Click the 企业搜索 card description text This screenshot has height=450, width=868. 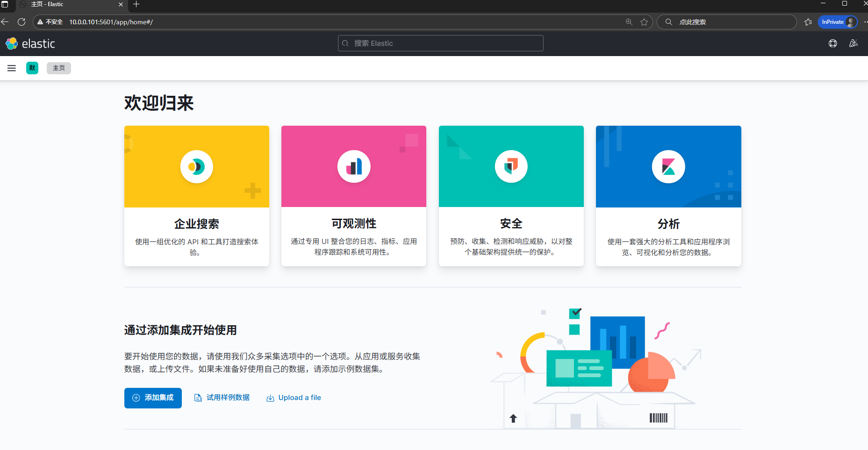(197, 247)
